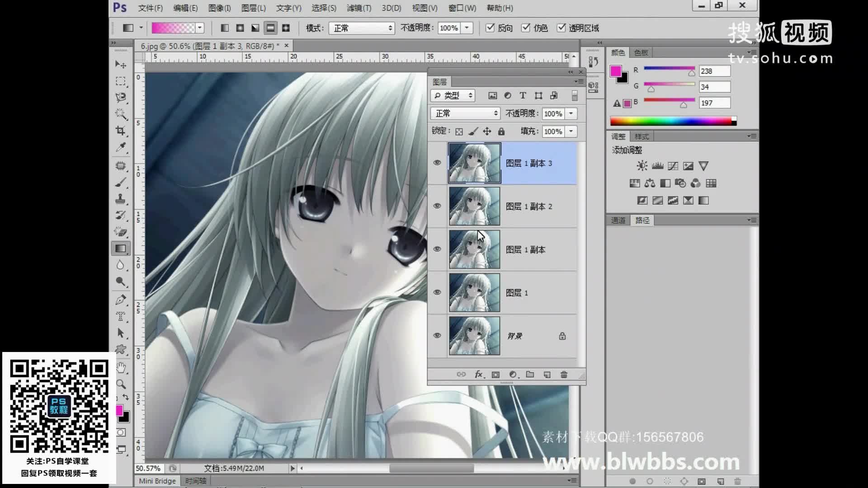Select the Type tool
The height and width of the screenshot is (488, 868).
[121, 316]
